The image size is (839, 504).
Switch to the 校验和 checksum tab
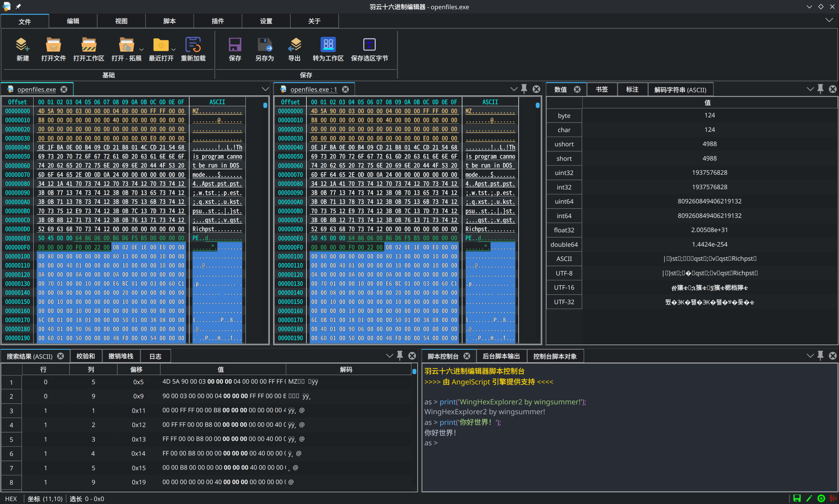tap(85, 356)
